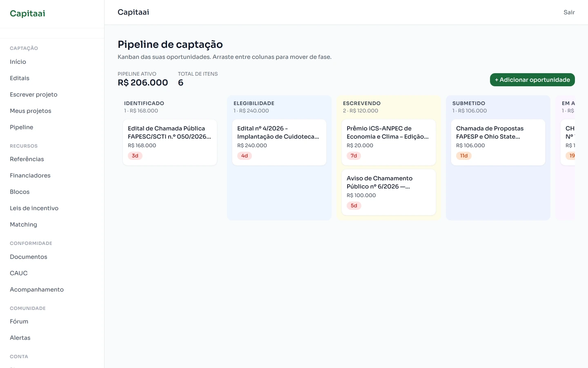
Task: Select Meus projetos in the sidebar
Action: [x=31, y=111]
